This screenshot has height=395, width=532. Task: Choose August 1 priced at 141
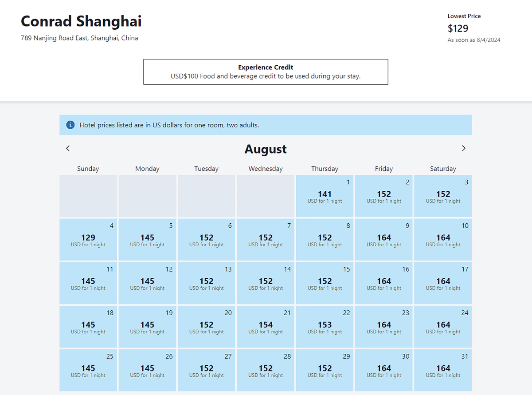point(325,196)
